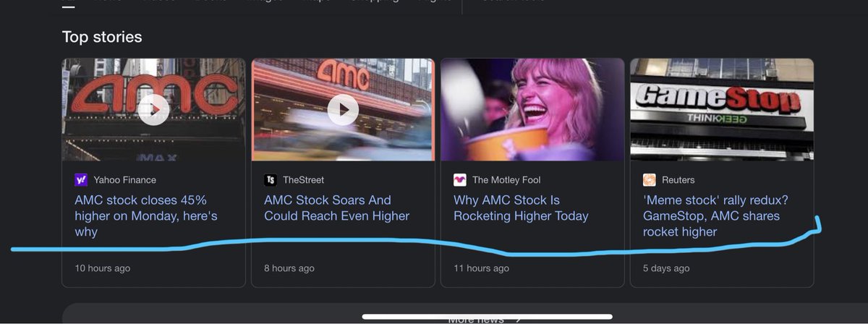Click the 'Top stories' heading
This screenshot has height=324, width=868.
[x=102, y=37]
